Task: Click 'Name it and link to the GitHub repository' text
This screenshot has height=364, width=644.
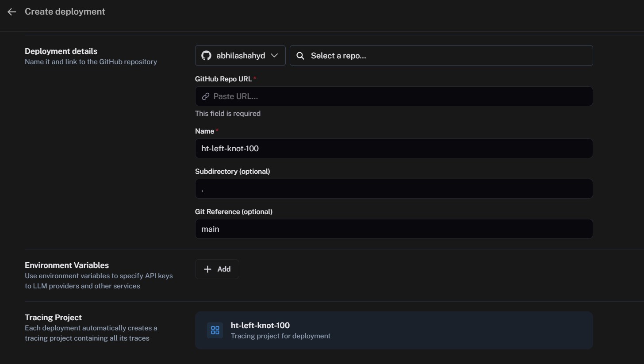Action: [x=91, y=62]
